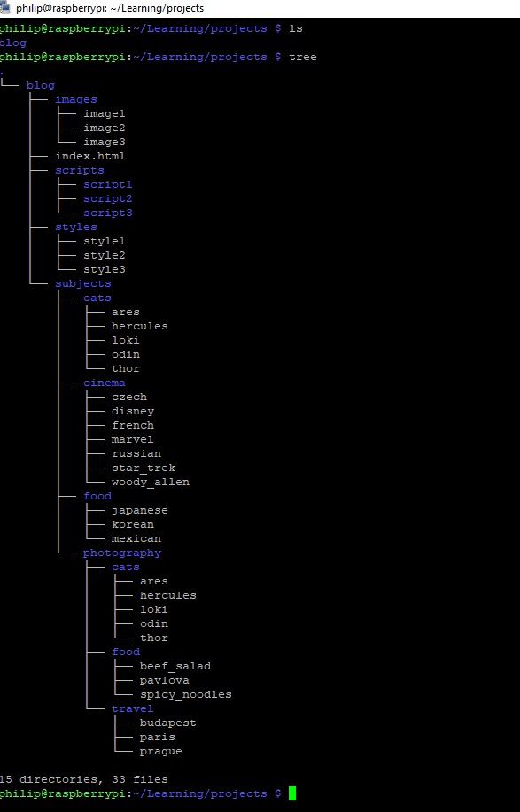
Task: Select the blog directory in tree output
Action: 41,85
